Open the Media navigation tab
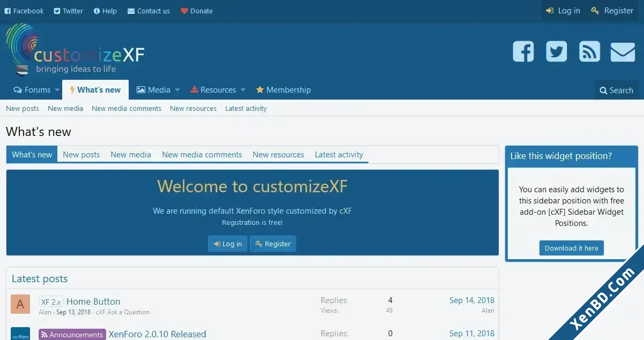 point(153,90)
